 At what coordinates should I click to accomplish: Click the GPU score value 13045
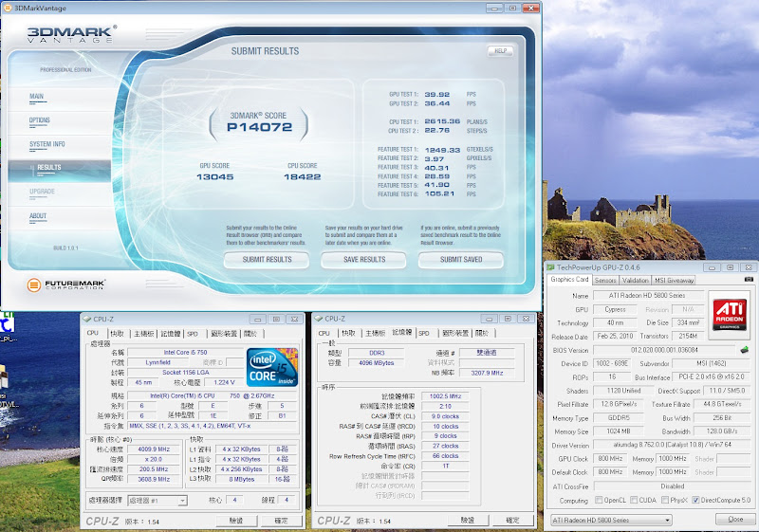click(215, 177)
